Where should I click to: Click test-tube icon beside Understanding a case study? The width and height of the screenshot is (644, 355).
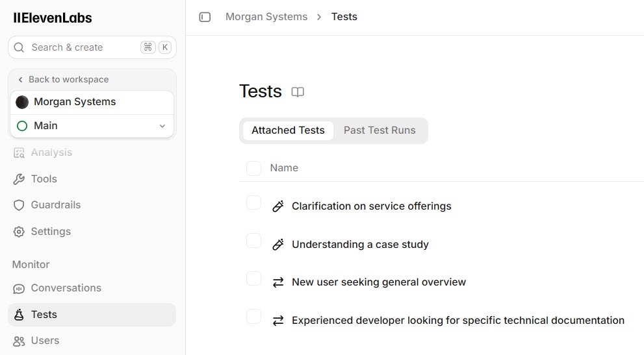coord(278,244)
